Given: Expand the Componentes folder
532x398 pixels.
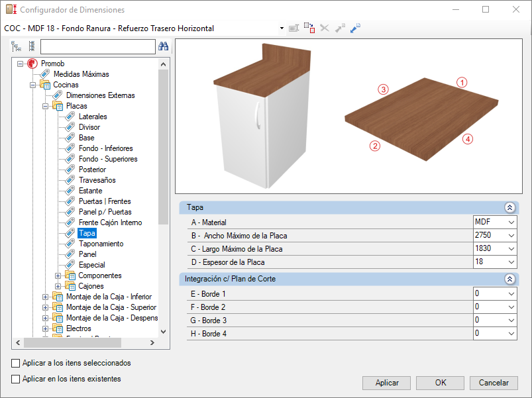Looking at the screenshot, I should tap(58, 275).
